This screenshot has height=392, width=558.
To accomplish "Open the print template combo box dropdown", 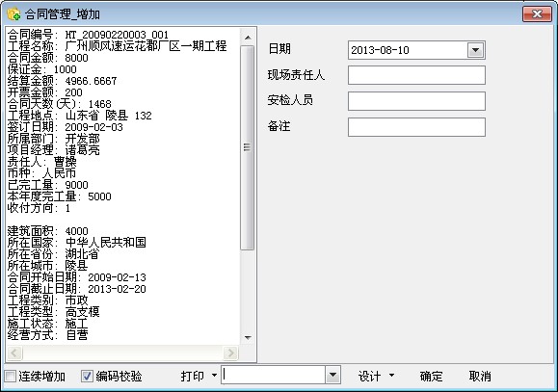I will pyautogui.click(x=332, y=375).
